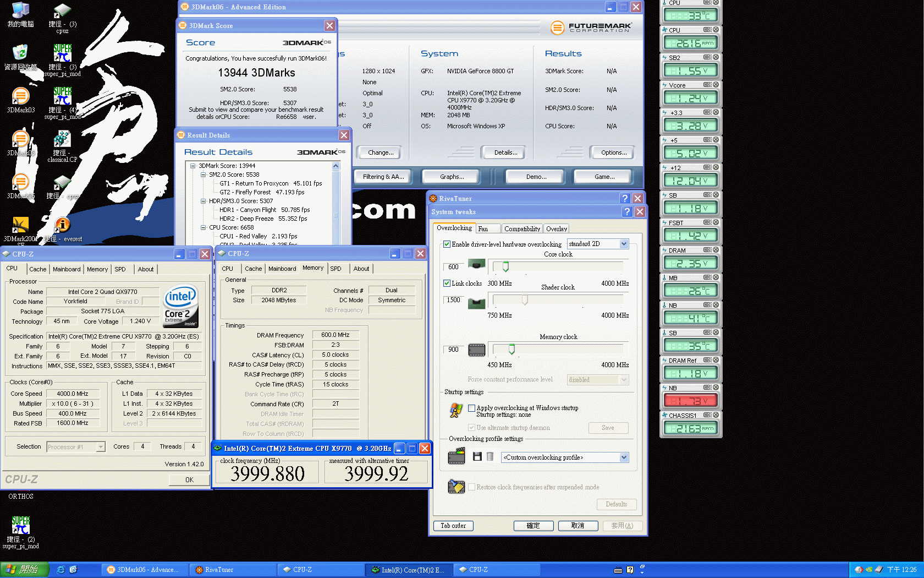Viewport: 924px width, 578px height.
Task: Switch to Mainboard tab in left CPU-Z window
Action: pyautogui.click(x=67, y=269)
